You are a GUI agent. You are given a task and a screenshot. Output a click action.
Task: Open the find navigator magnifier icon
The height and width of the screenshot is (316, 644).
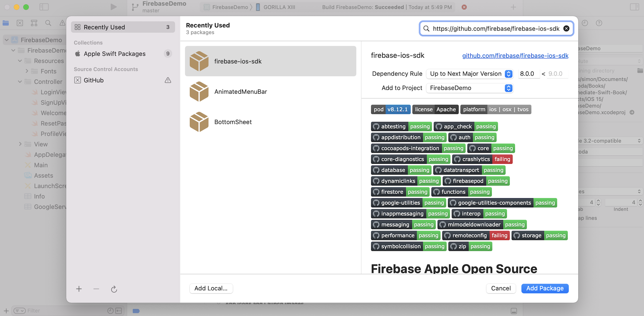(48, 23)
